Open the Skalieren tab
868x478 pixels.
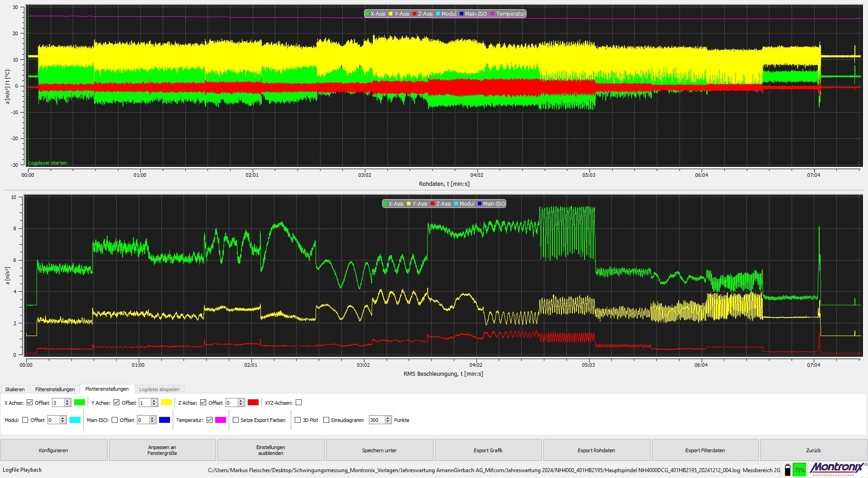15,389
